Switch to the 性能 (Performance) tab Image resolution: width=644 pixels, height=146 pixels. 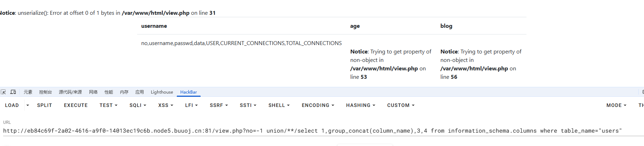click(109, 92)
